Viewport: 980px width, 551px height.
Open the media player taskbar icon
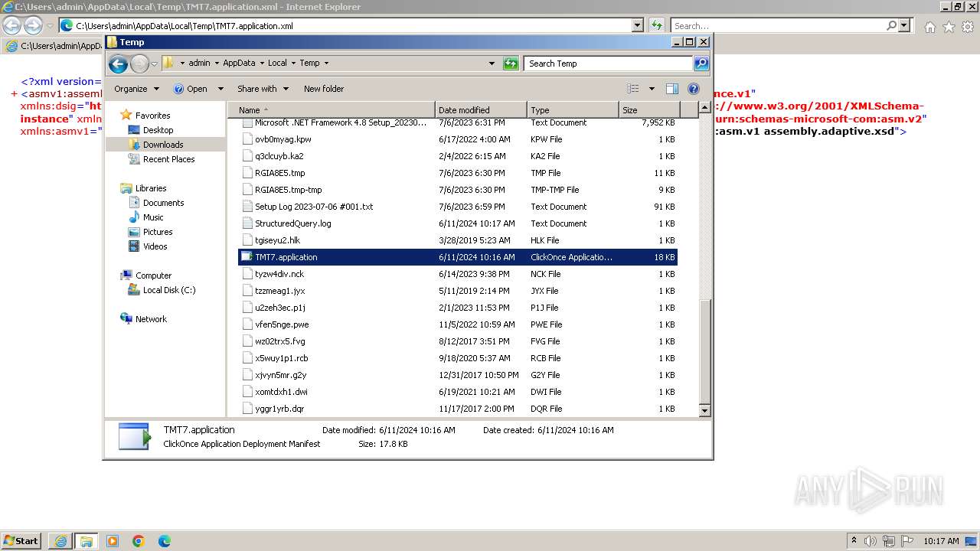(x=113, y=541)
